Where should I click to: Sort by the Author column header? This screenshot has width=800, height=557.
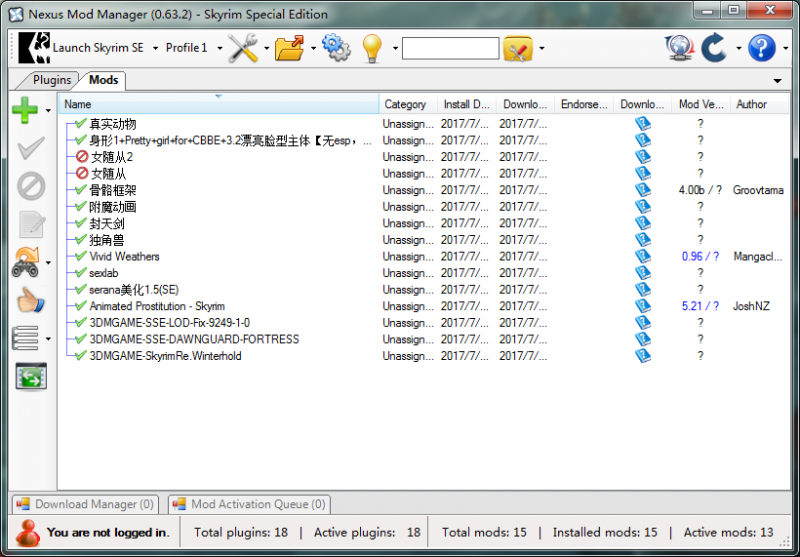[x=760, y=104]
